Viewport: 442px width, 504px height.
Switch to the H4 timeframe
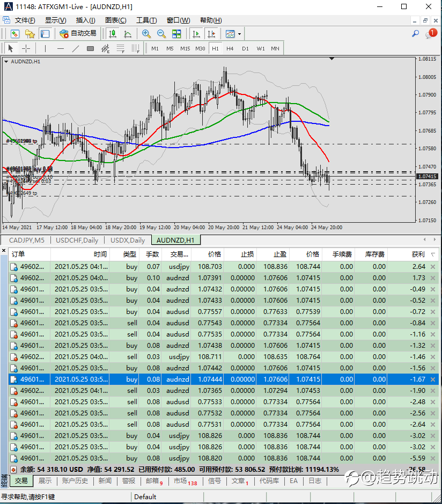tap(230, 48)
